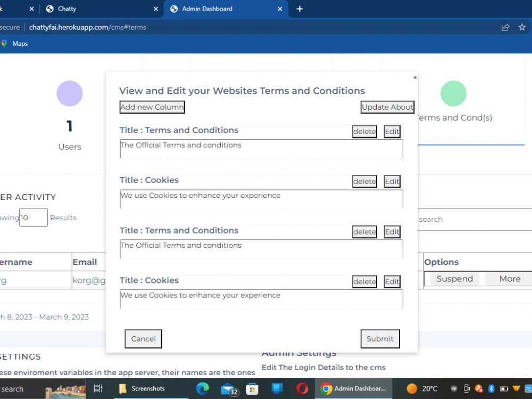Viewport: 532px width, 399px height.
Task: Click the date range March 8 - March 9, 2023
Action: pos(45,317)
